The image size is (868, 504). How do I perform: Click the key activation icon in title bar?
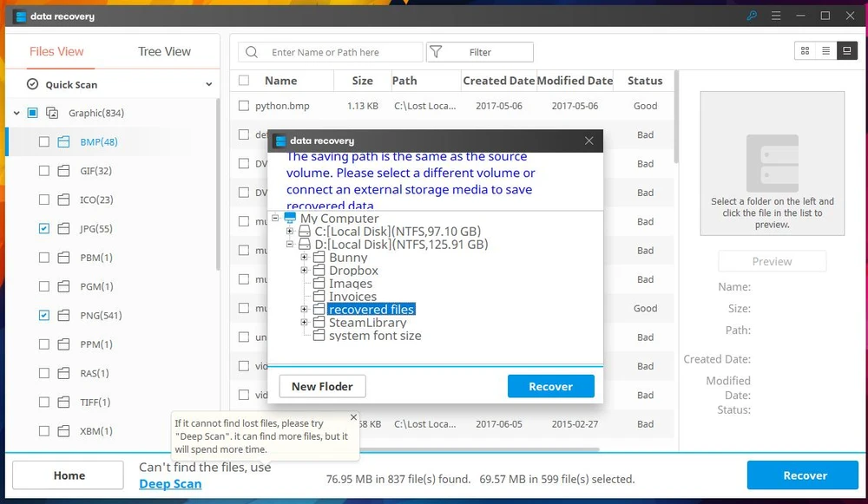tap(752, 16)
